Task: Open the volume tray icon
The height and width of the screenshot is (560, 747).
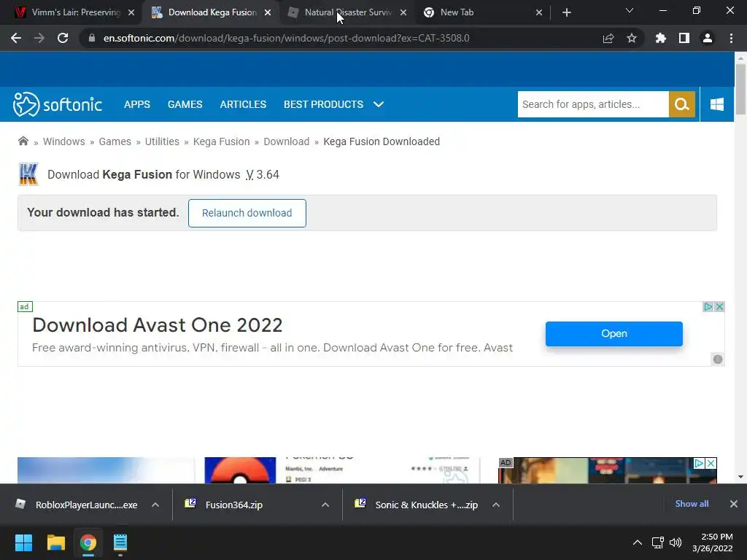Action: [676, 542]
